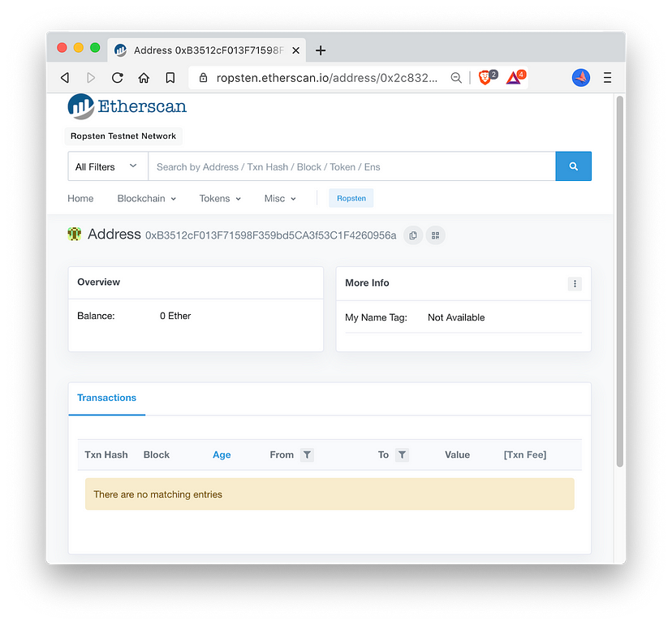Screen dimensions: 672x625
Task: Go to the Home nav link
Action: (80, 199)
